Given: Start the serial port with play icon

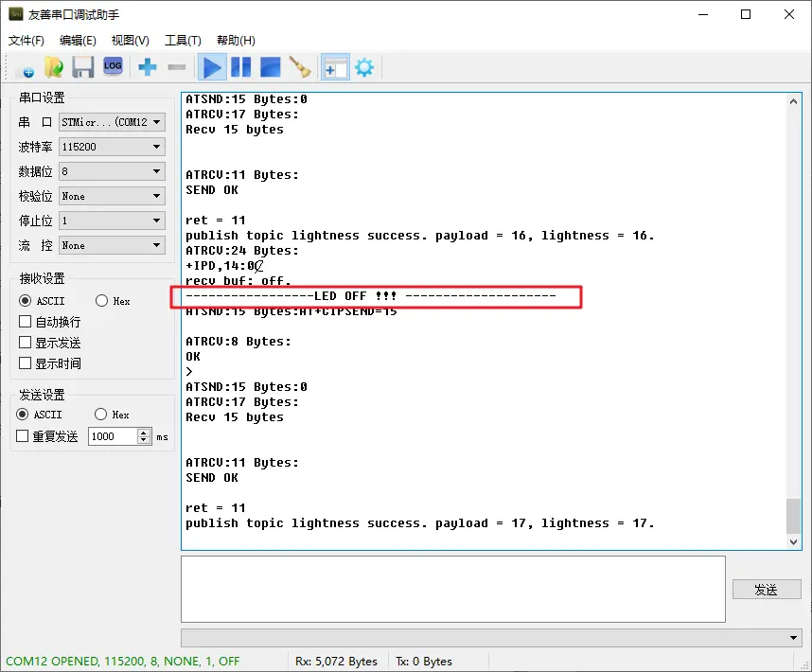Looking at the screenshot, I should (212, 67).
